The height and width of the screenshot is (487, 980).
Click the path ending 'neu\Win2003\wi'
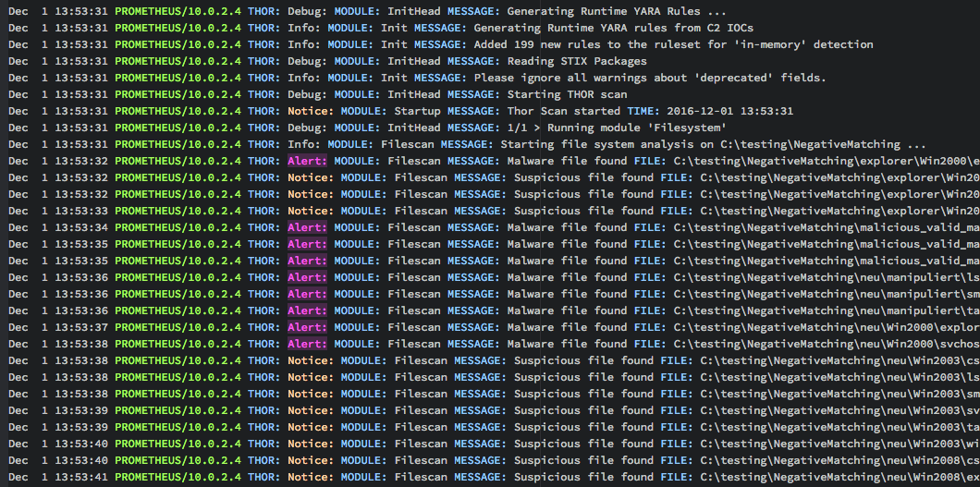click(839, 444)
